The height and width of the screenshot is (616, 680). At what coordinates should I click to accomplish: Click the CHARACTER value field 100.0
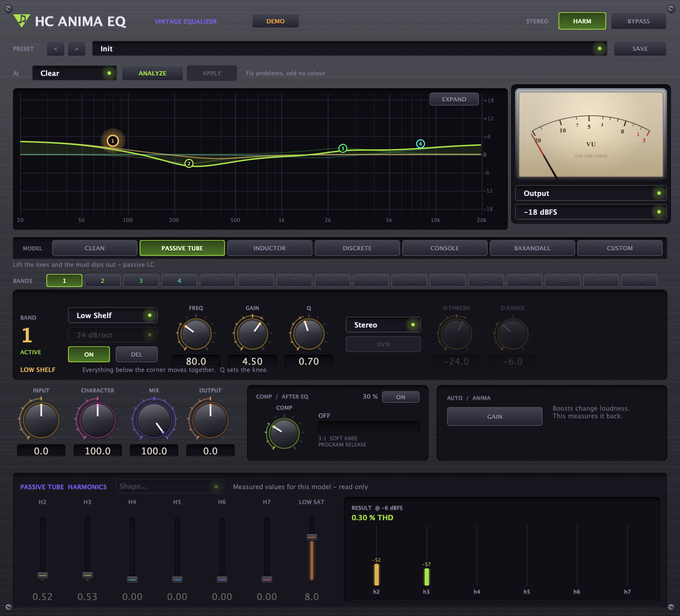click(x=98, y=450)
